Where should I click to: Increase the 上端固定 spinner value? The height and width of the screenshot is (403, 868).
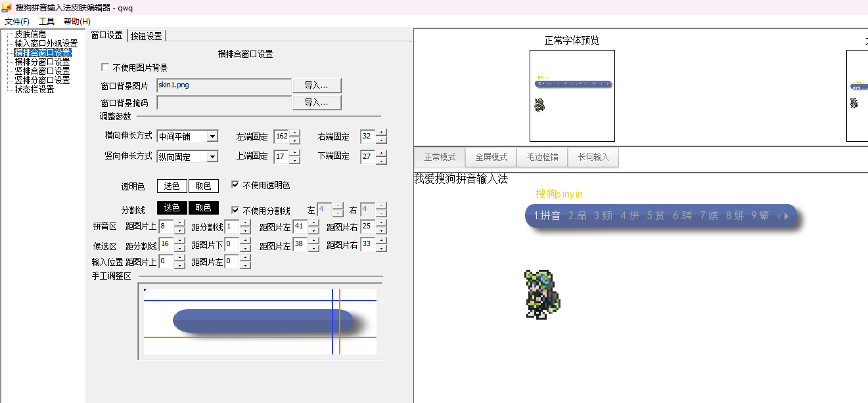pyautogui.click(x=295, y=153)
